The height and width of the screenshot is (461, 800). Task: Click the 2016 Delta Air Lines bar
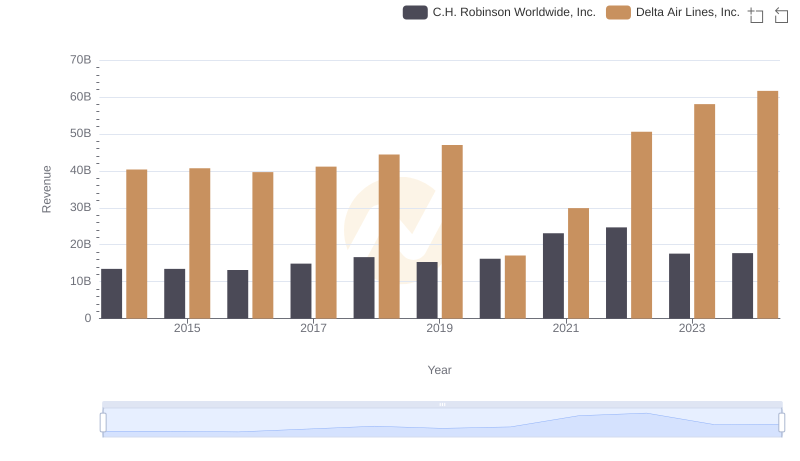pyautogui.click(x=263, y=245)
